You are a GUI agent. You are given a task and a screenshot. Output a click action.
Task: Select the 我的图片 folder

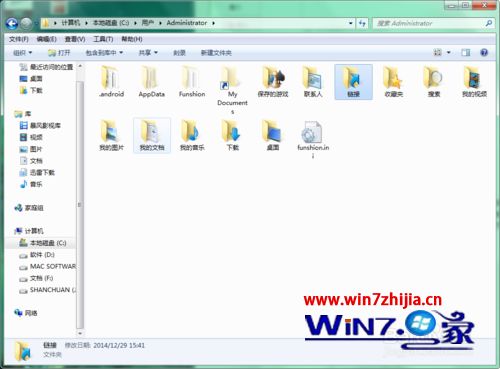pyautogui.click(x=111, y=135)
